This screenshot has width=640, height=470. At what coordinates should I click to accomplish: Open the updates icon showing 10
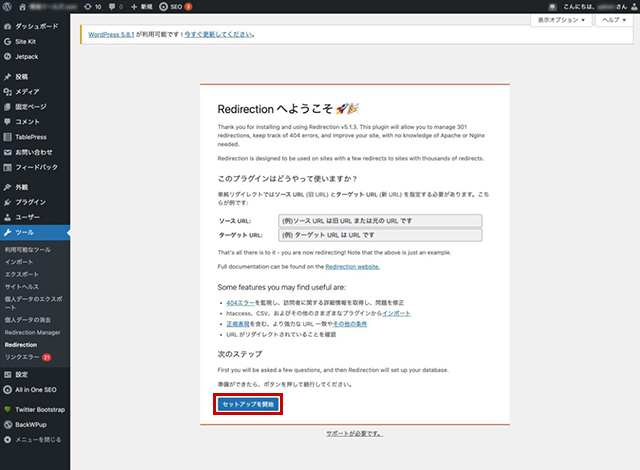point(93,7)
